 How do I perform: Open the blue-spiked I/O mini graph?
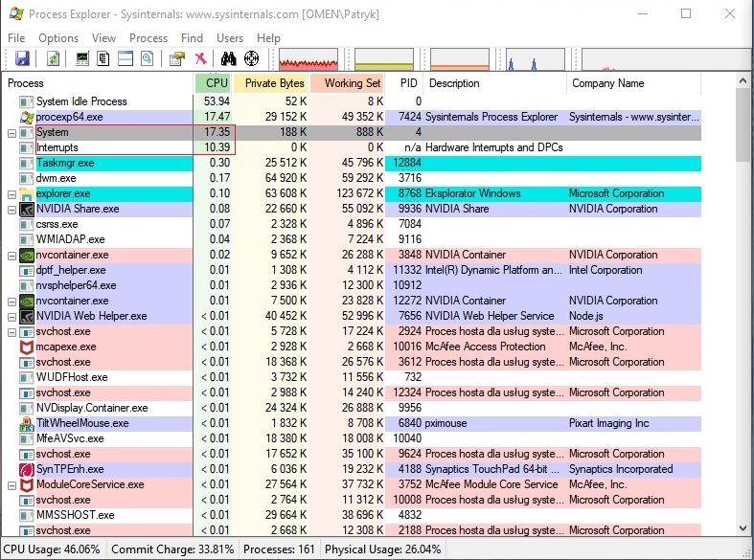click(x=536, y=59)
